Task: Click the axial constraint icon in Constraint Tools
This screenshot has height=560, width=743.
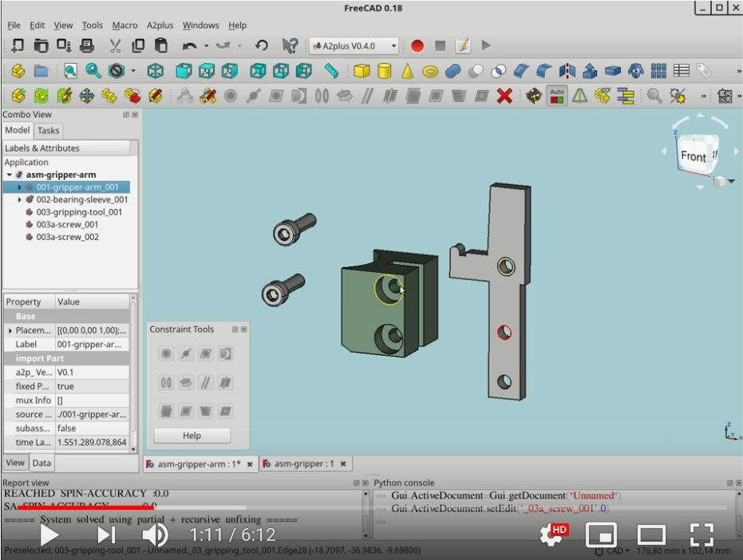Action: tap(167, 383)
